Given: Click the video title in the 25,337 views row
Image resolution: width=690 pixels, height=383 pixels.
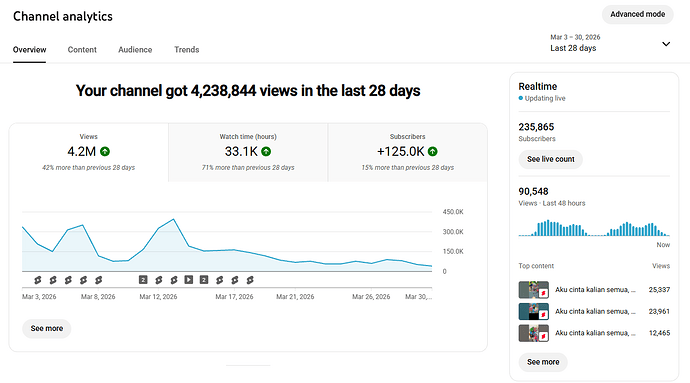Looking at the screenshot, I should (595, 290).
